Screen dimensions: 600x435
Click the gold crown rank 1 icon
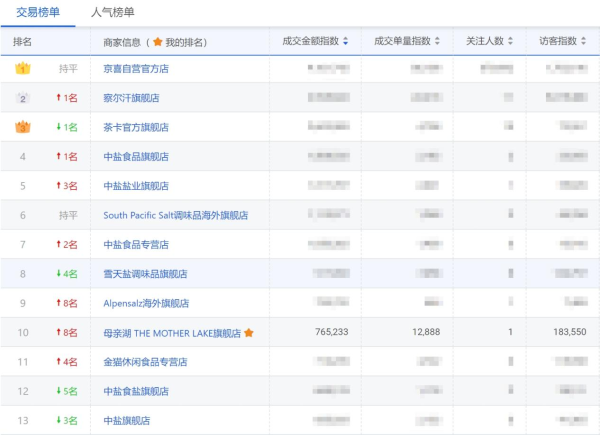click(x=23, y=68)
